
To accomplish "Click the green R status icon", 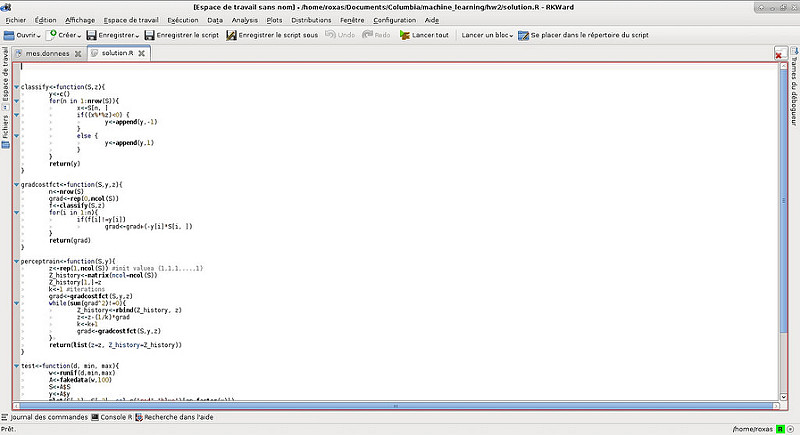I will click(x=780, y=429).
